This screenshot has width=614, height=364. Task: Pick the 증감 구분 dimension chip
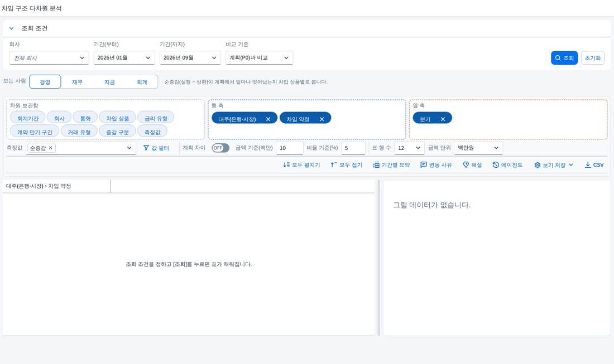pos(117,132)
